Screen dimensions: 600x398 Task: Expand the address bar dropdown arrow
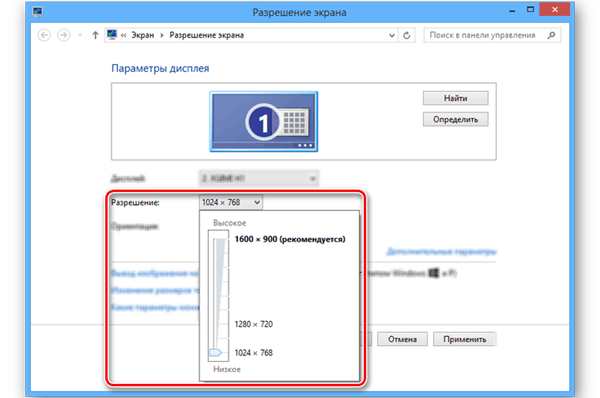[x=392, y=35]
